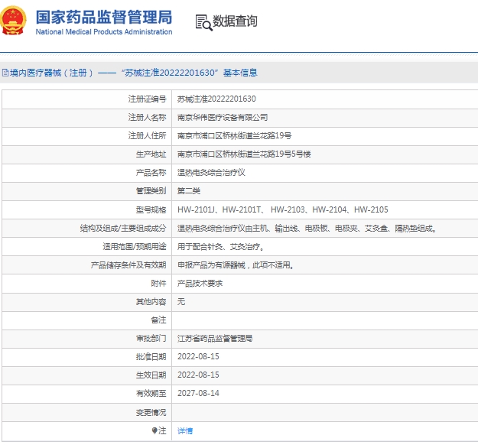Click the 生产地址 label

pyautogui.click(x=151, y=154)
